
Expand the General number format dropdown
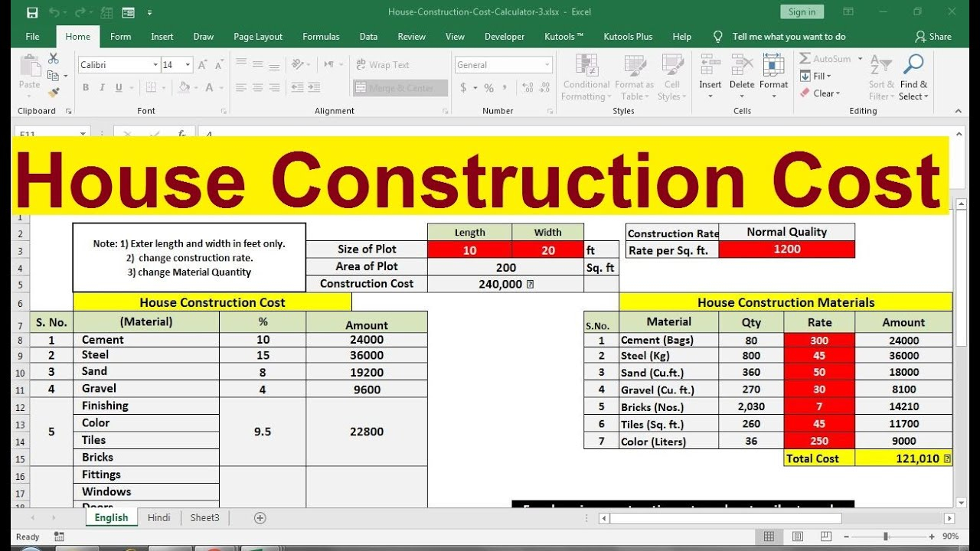click(547, 65)
